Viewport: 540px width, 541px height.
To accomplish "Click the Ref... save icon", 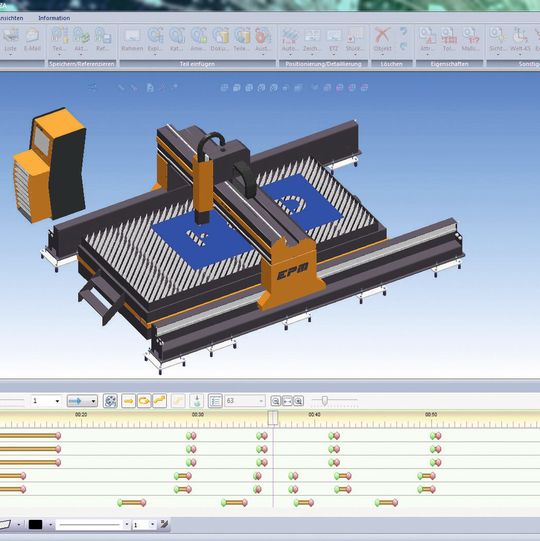I will click(102, 36).
